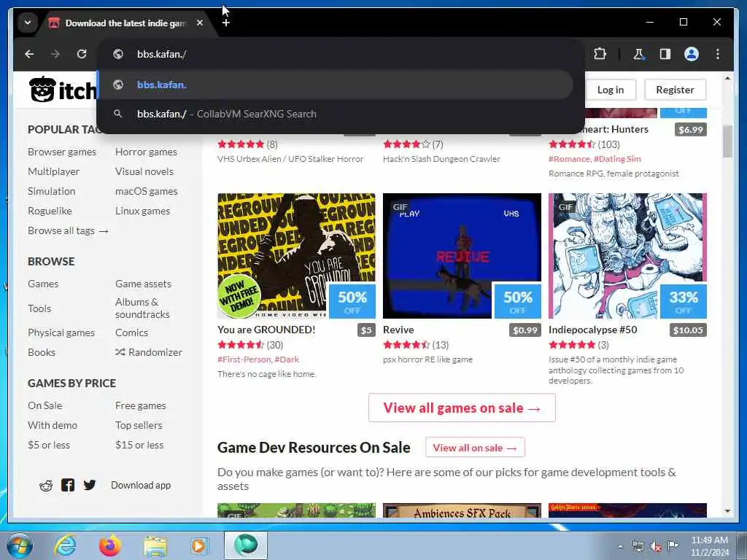Open the Top sellers link
747x560 pixels.
pyautogui.click(x=139, y=425)
